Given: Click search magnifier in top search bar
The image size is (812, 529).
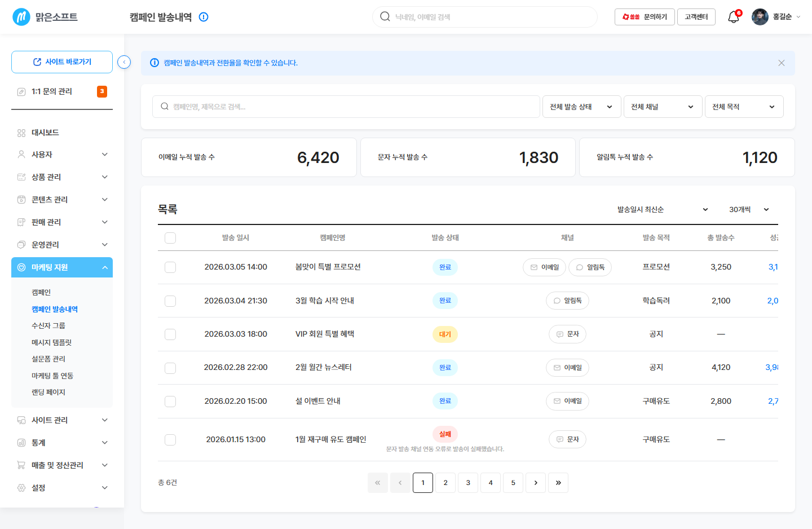Looking at the screenshot, I should [x=385, y=17].
